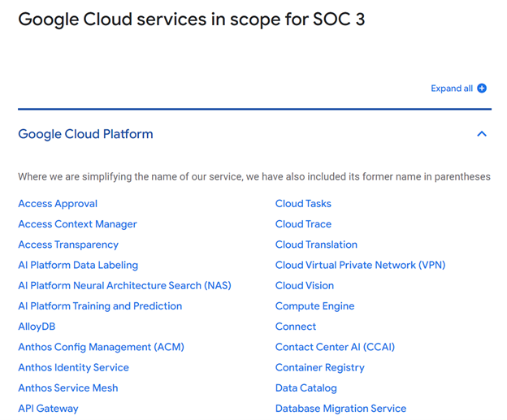Open Contact Center AI (CCAI) link
The width and height of the screenshot is (507, 420).
point(335,347)
